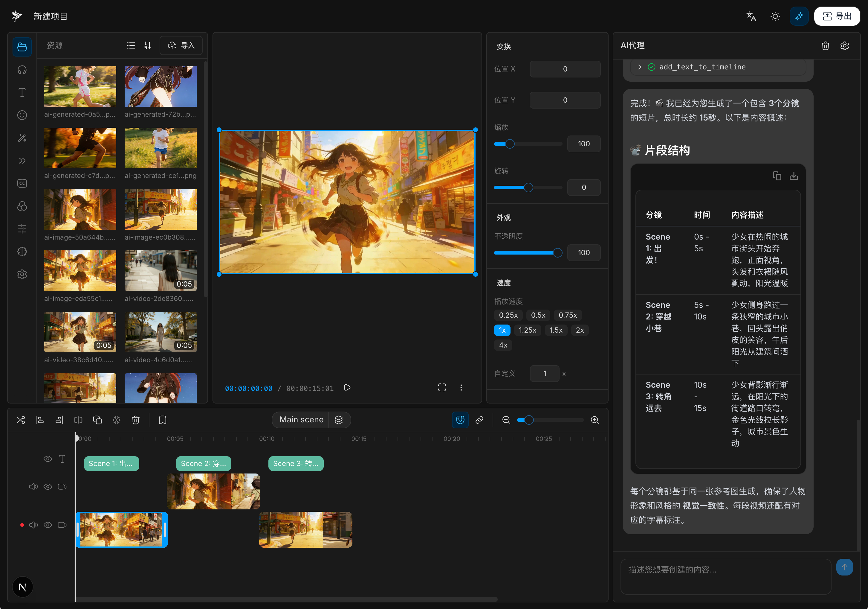Select the Scene 2 text clip
Image resolution: width=868 pixels, height=609 pixels.
click(x=203, y=463)
